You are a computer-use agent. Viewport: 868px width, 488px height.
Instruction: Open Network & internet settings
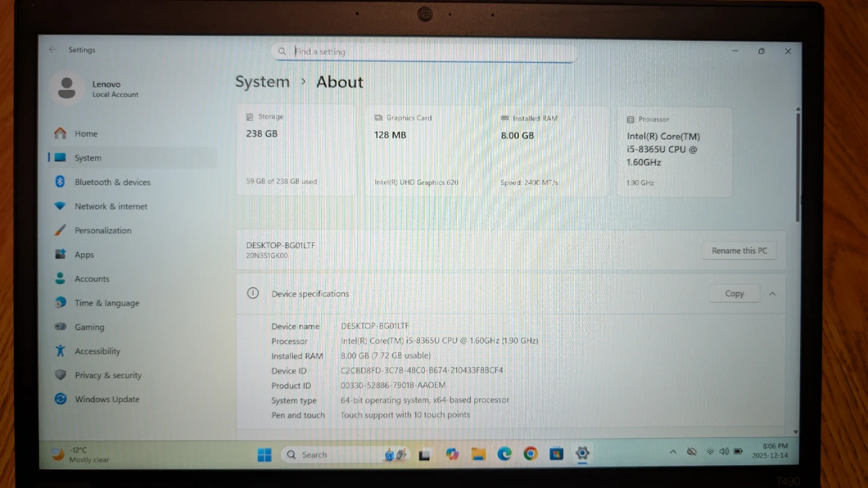point(111,206)
